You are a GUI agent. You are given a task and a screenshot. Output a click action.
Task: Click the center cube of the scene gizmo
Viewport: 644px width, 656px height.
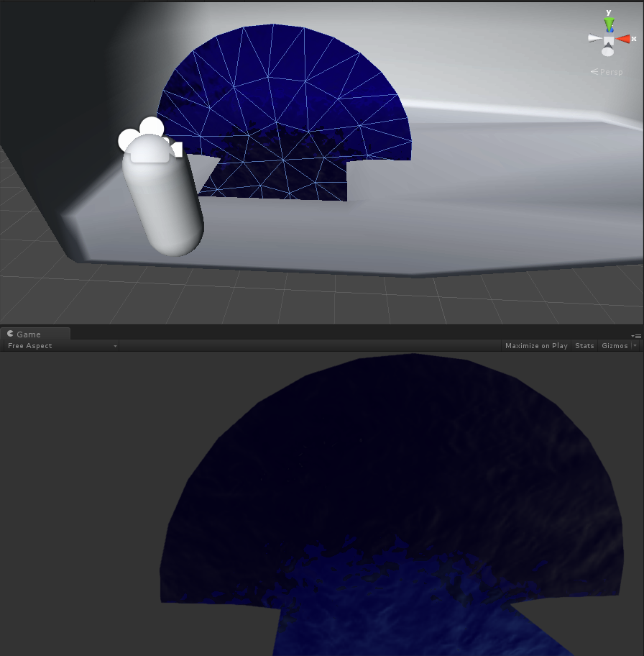tap(609, 40)
